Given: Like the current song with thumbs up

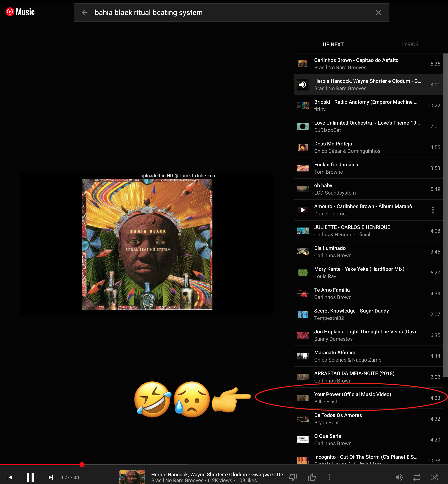Looking at the screenshot, I should 312,477.
